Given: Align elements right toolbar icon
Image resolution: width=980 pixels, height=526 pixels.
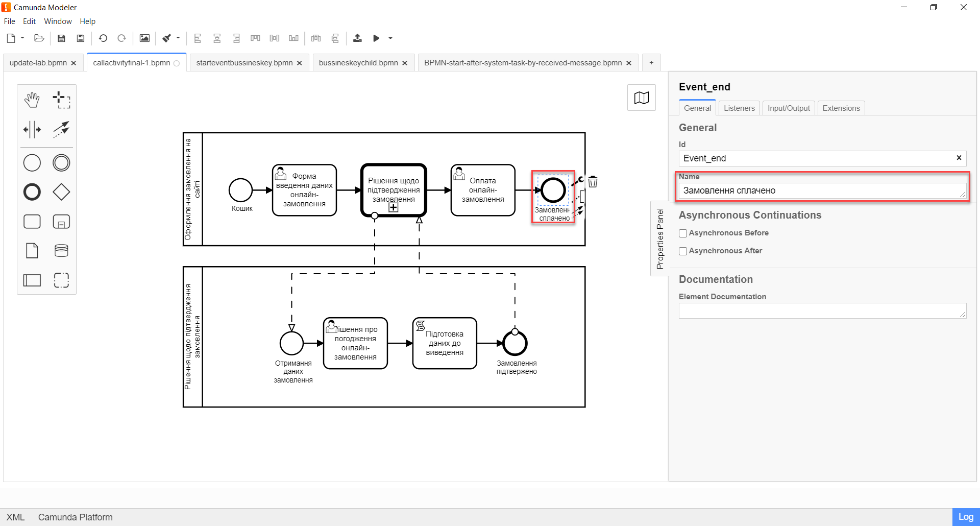Looking at the screenshot, I should pyautogui.click(x=236, y=38).
